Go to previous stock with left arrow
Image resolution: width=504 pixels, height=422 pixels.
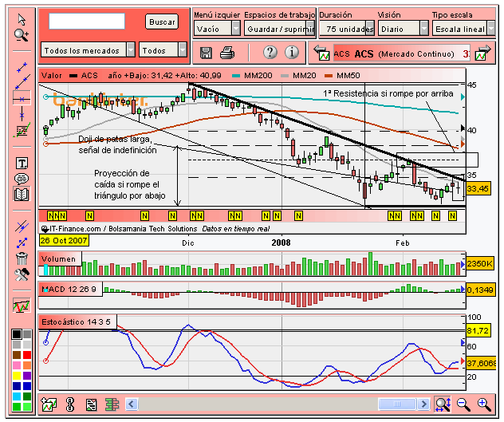(x=321, y=53)
